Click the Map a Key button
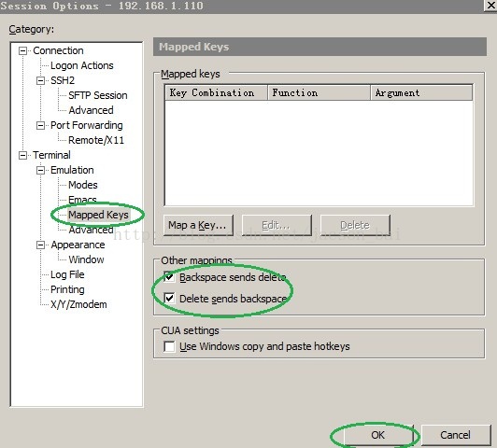 pos(198,226)
